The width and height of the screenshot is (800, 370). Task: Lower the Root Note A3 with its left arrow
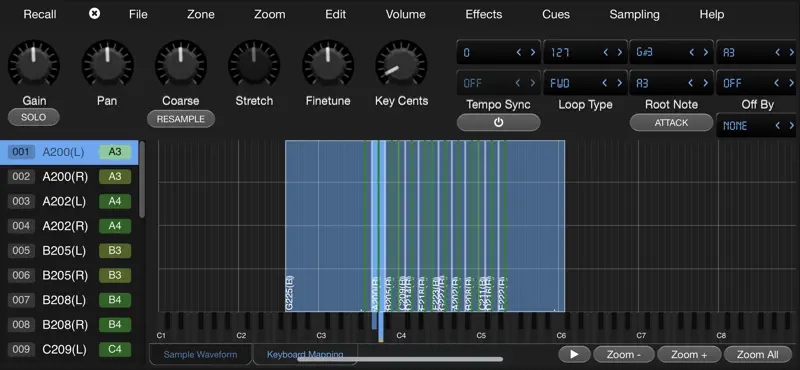(x=692, y=83)
